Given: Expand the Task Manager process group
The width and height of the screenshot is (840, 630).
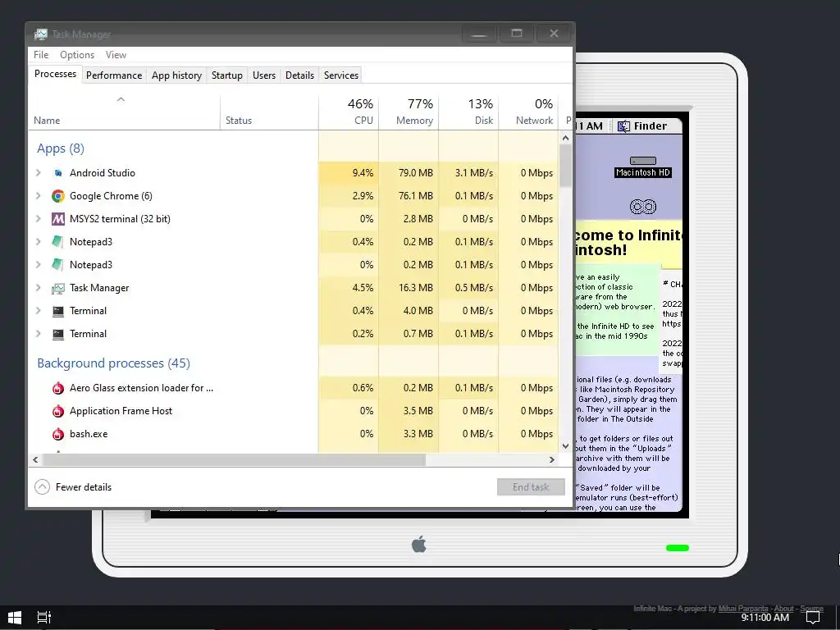Looking at the screenshot, I should point(38,288).
